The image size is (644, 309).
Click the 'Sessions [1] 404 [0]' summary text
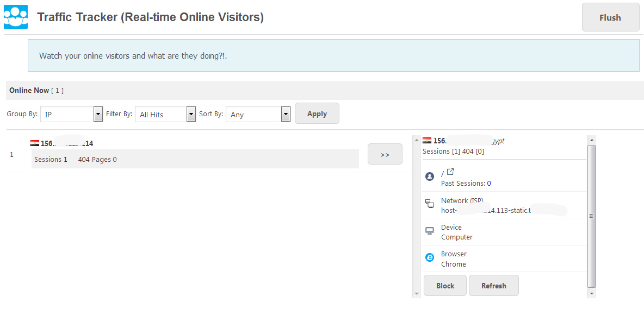[x=453, y=151]
